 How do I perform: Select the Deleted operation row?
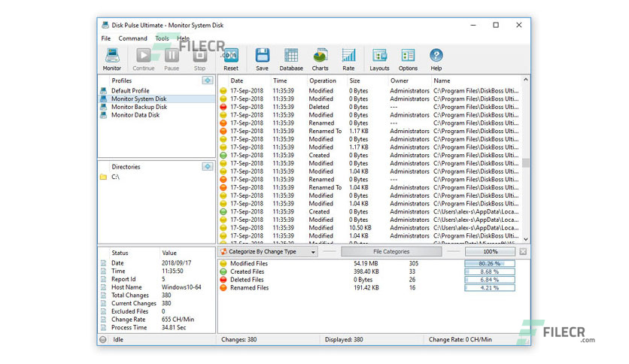click(x=370, y=107)
